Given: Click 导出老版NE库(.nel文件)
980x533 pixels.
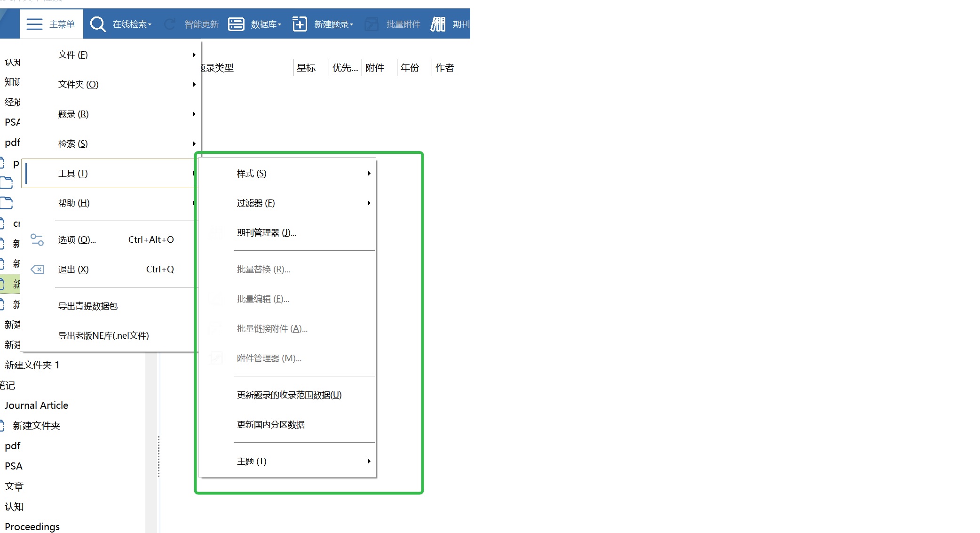Looking at the screenshot, I should (x=103, y=336).
